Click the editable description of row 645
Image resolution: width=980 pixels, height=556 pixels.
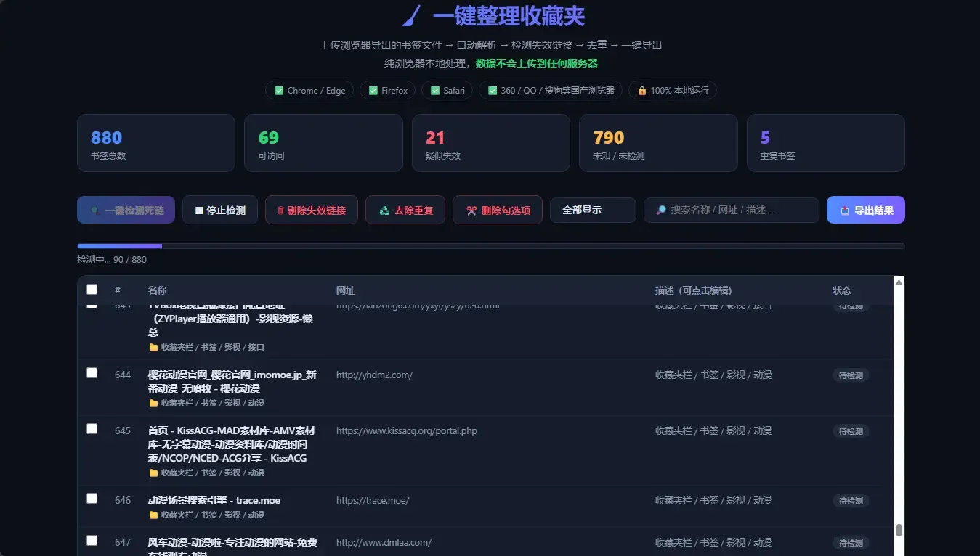713,430
